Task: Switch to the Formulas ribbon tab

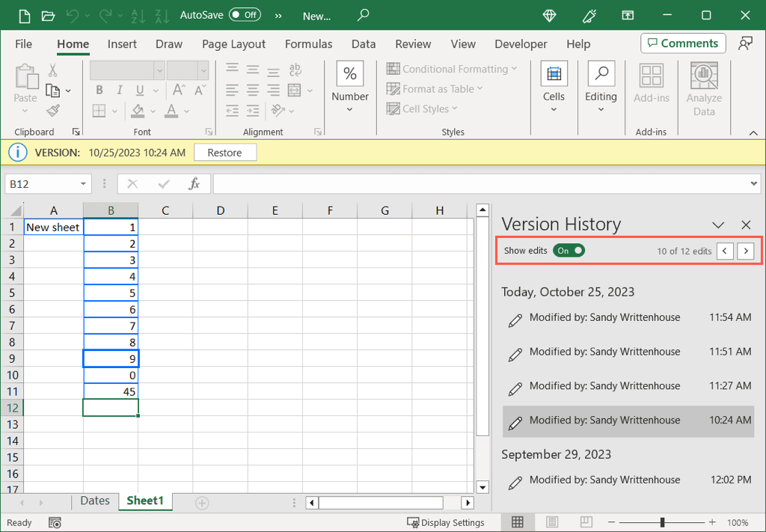Action: 308,43
